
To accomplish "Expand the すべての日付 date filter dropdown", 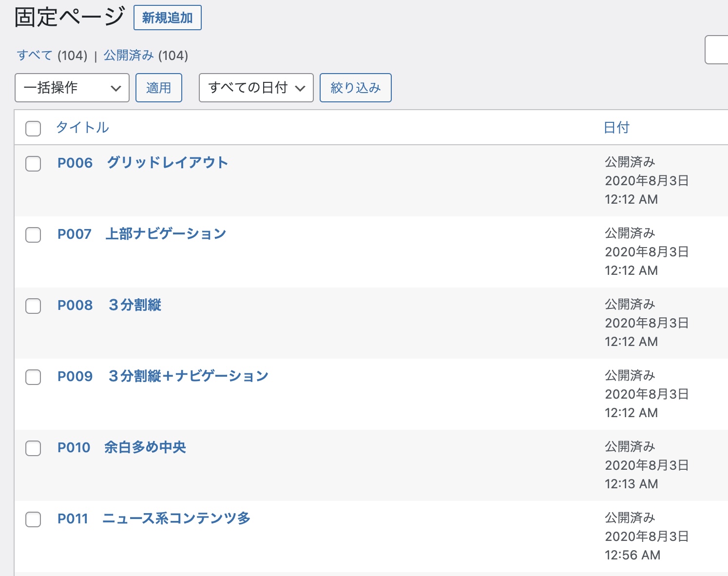I will tap(256, 88).
